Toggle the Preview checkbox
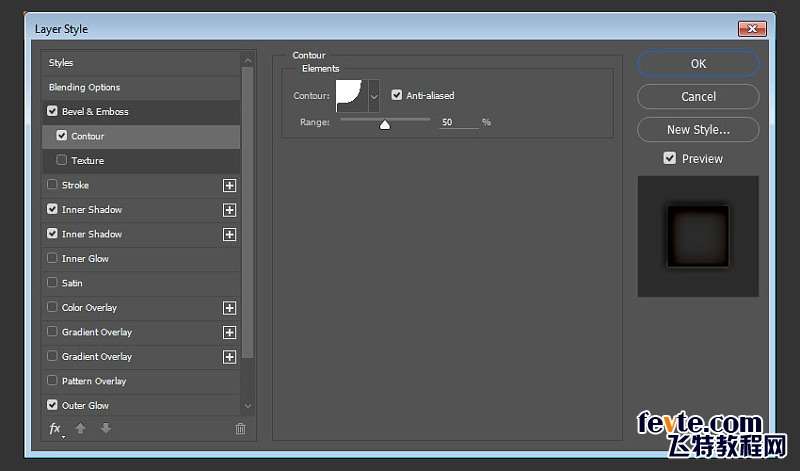The image size is (800, 471). (x=669, y=158)
